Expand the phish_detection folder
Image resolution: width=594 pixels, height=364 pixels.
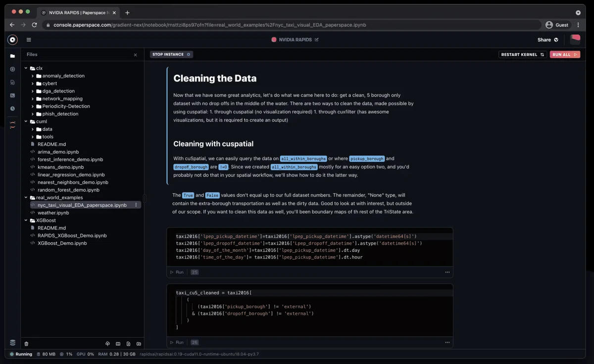point(32,114)
